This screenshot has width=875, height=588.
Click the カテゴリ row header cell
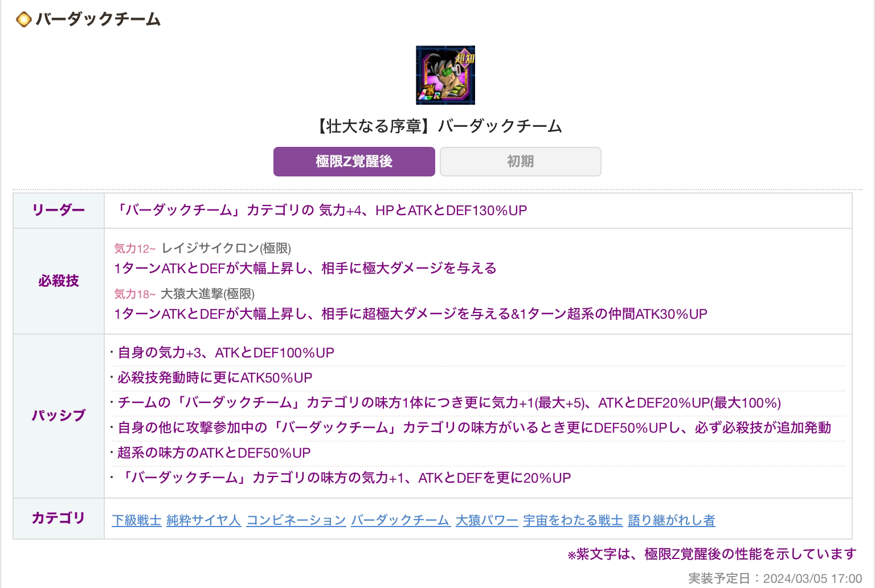click(59, 519)
